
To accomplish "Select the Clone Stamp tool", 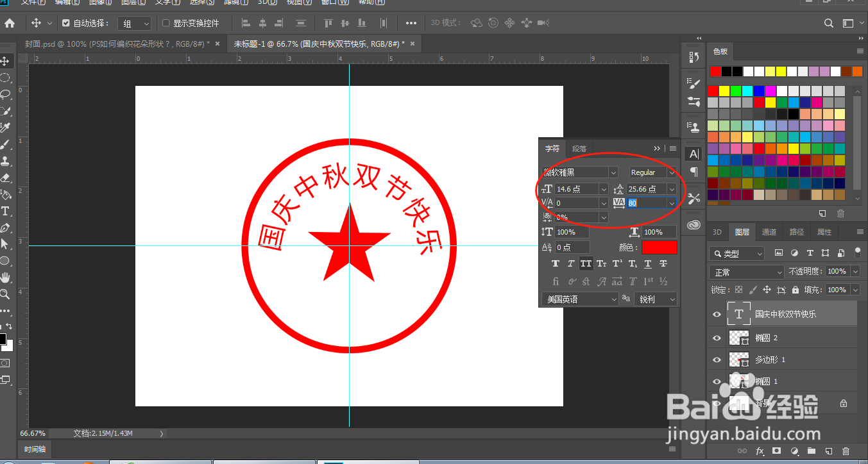I will pos(5,161).
